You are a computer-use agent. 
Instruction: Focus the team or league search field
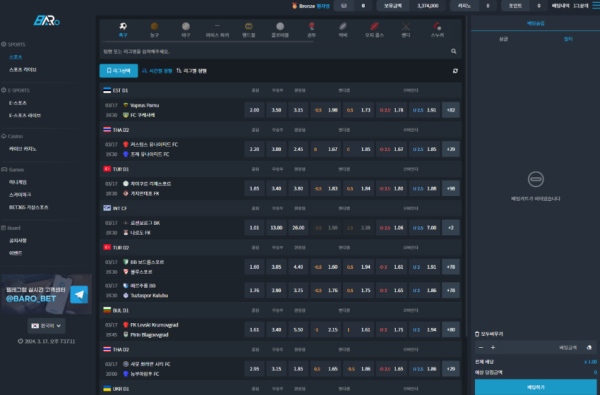[276, 51]
